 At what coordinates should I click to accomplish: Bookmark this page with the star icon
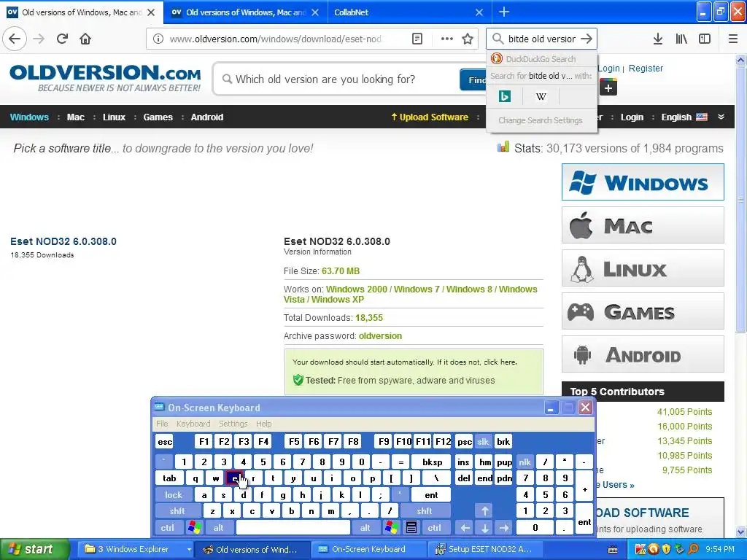tap(468, 39)
